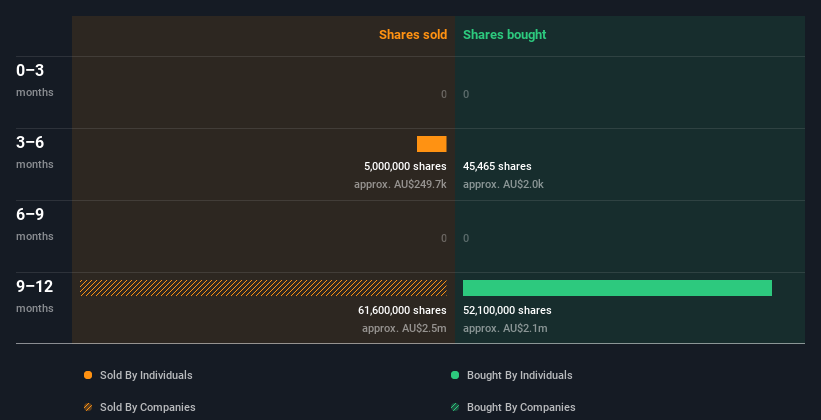Click the 52,100,000 shares bought figure

pos(507,311)
